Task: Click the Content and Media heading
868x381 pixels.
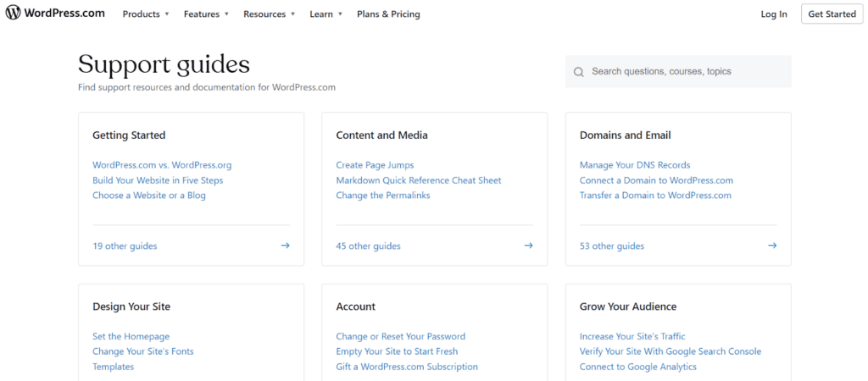Action: tap(382, 135)
